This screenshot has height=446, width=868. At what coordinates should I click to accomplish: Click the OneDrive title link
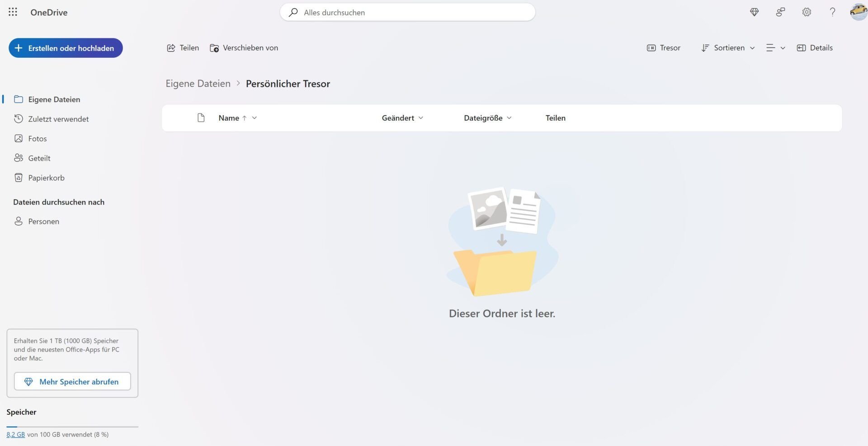[x=49, y=12]
